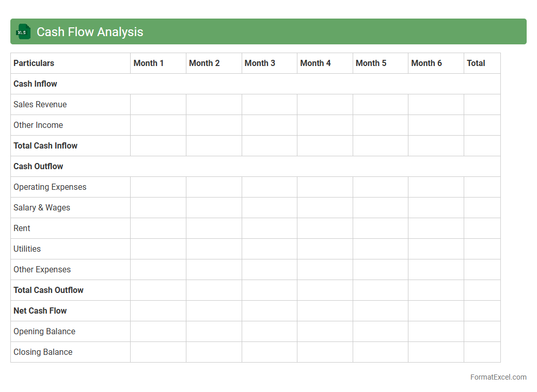Select the Total Cash Inflow row label
This screenshot has height=392, width=537.
45,145
